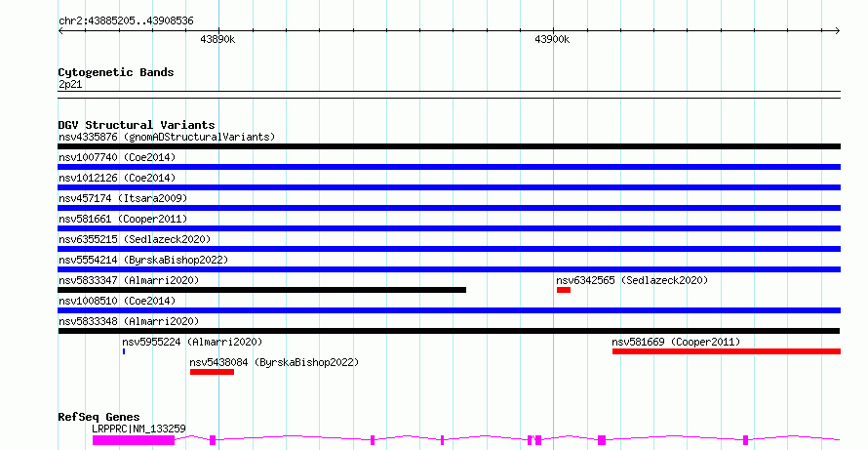Click the red nsv581669 variant bar
Image resolution: width=868 pixels, height=450 pixels.
click(727, 351)
